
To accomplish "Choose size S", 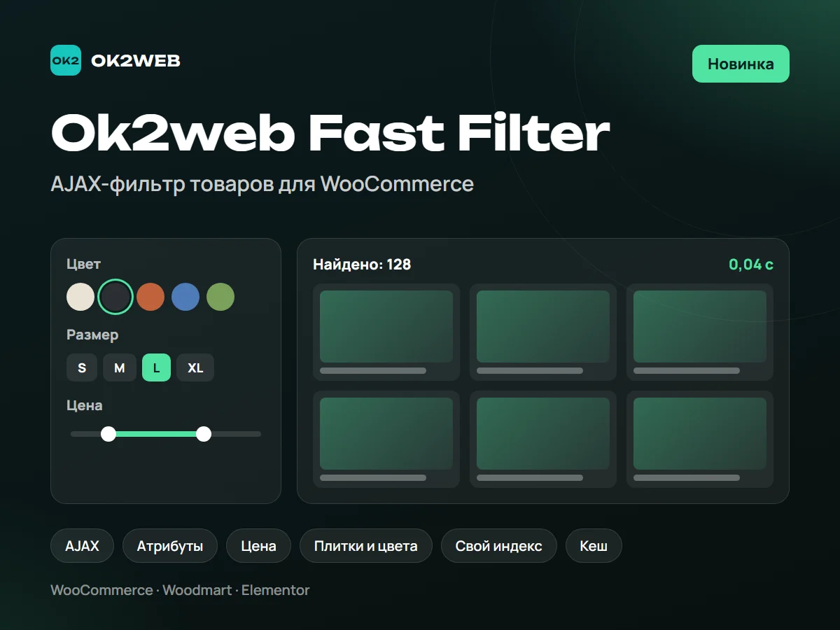I will 82,367.
